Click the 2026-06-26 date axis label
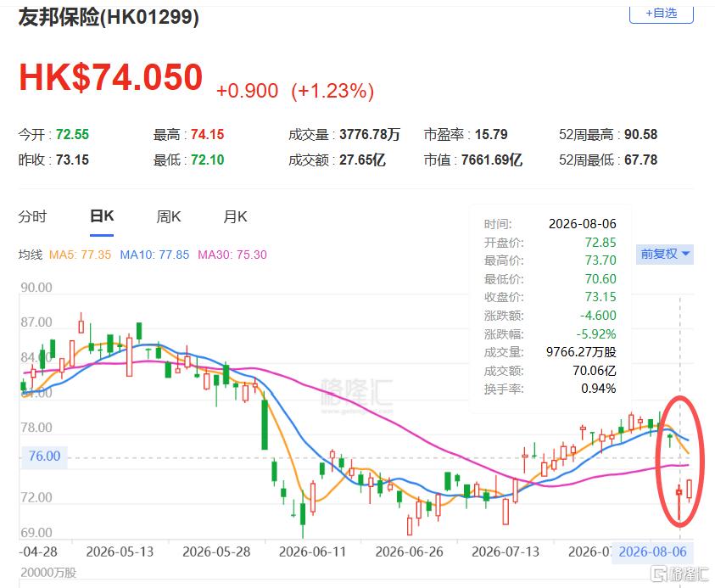715x588 pixels. 409,552
